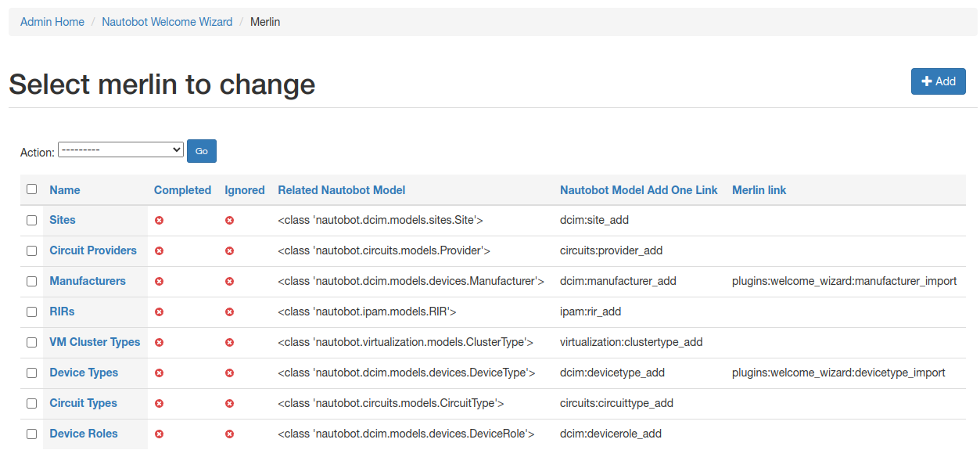Open the Manufacturers entry link
The height and width of the screenshot is (461, 980).
pos(87,281)
